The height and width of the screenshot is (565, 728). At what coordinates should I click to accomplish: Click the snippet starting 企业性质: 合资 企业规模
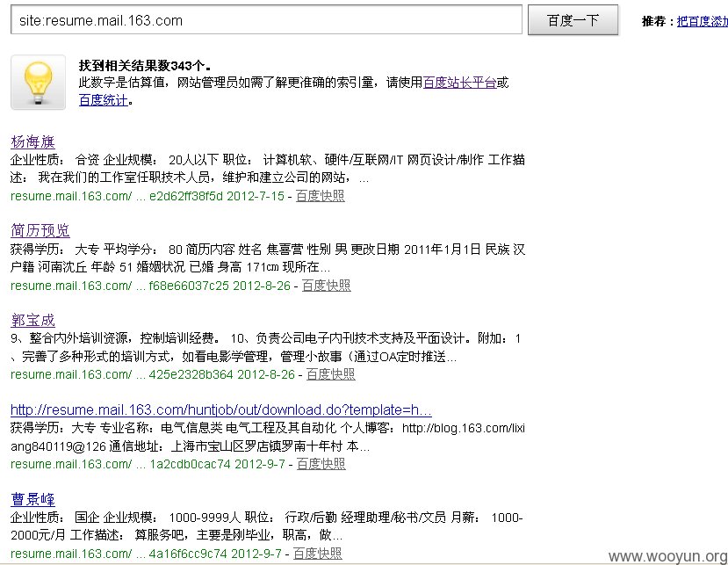[x=268, y=169]
